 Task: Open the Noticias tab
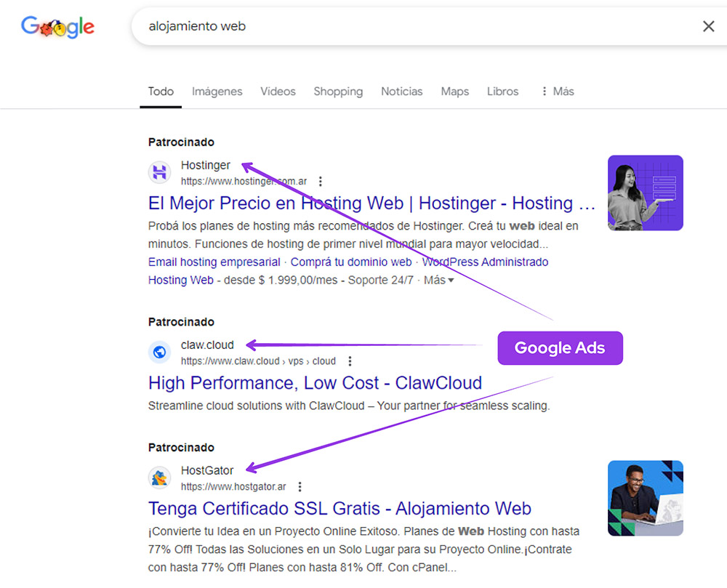coord(401,92)
